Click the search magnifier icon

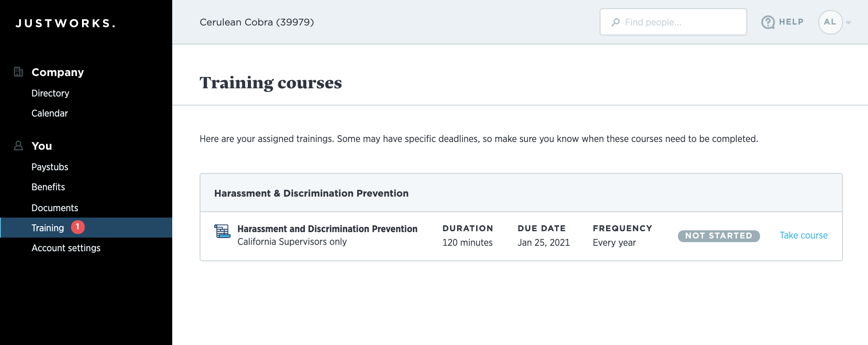click(x=616, y=22)
